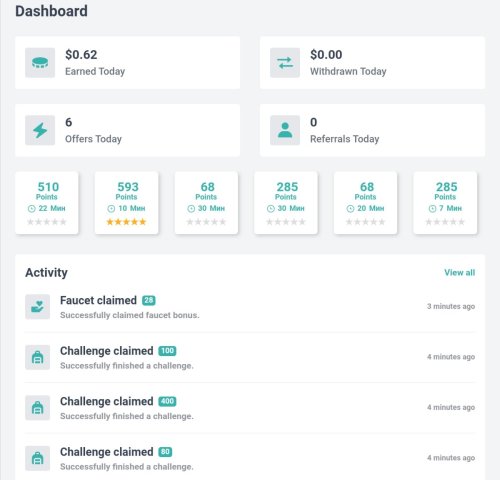Click the coin icon beside Earned Today
The width and height of the screenshot is (500, 480).
[x=40, y=63]
